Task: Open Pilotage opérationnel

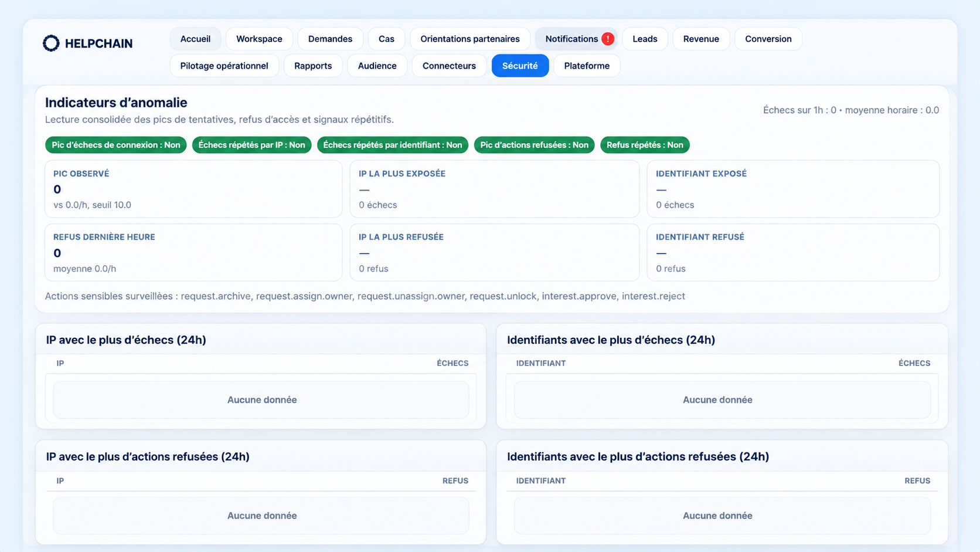Action: [x=224, y=66]
